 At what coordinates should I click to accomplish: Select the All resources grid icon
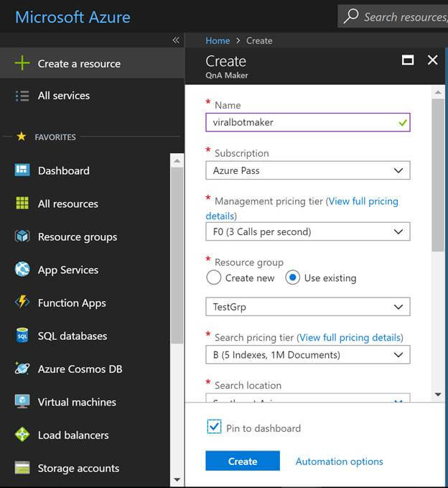pyautogui.click(x=22, y=203)
